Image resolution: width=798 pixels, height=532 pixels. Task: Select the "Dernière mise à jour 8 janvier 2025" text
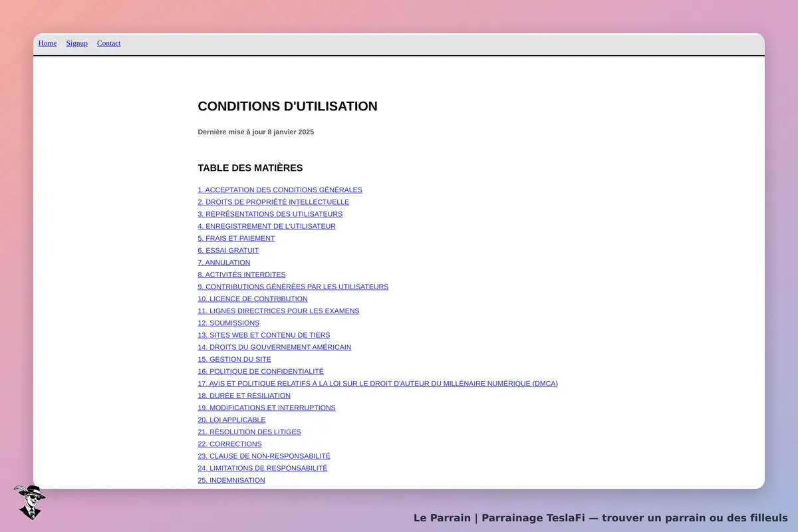[x=256, y=132]
